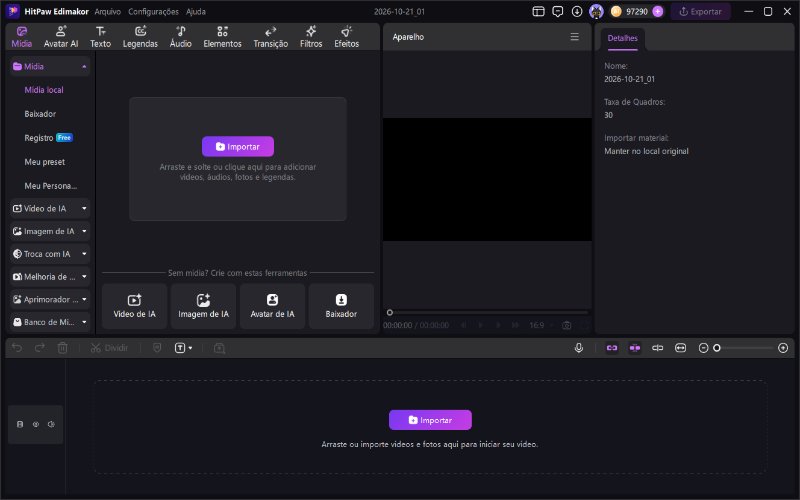Click the redo icon
The width and height of the screenshot is (800, 500).
(40, 348)
